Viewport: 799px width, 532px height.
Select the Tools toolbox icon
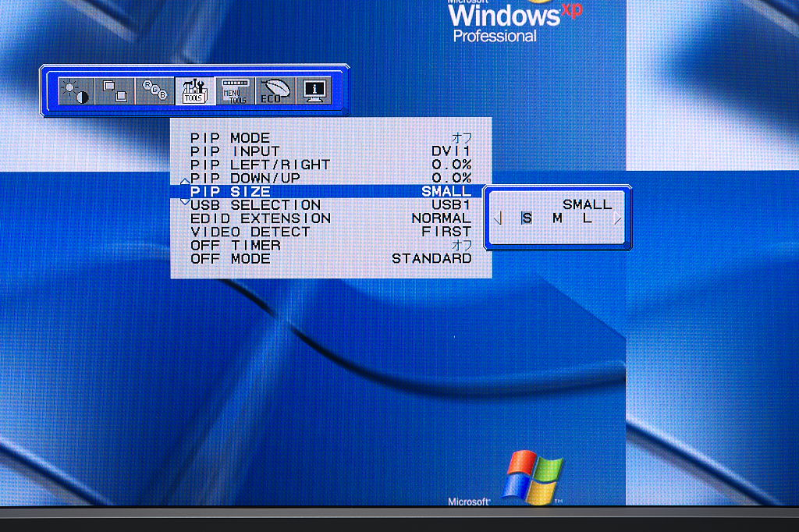tap(194, 91)
